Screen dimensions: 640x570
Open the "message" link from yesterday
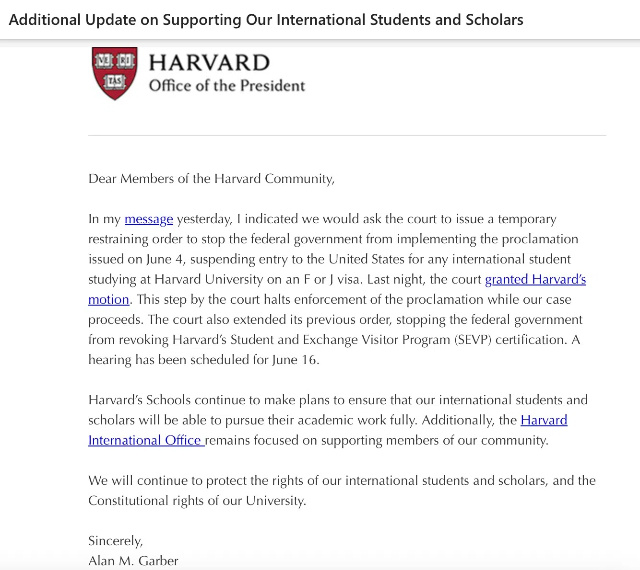(x=149, y=219)
